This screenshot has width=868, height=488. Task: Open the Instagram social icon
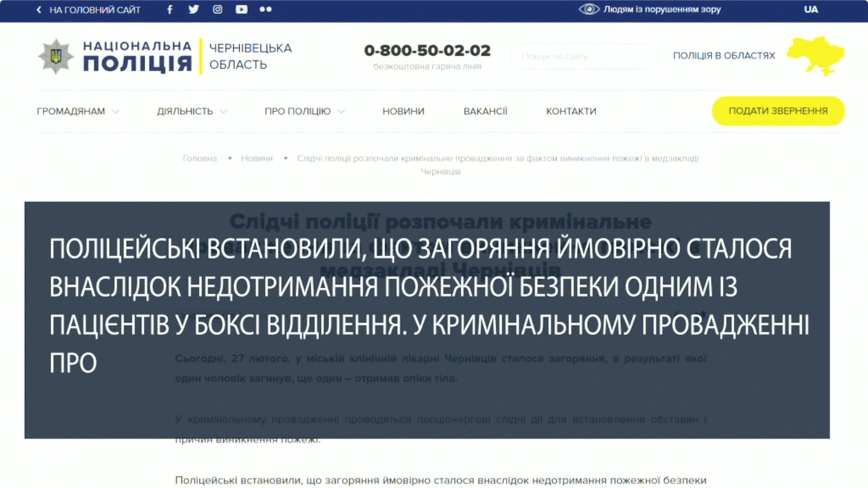click(x=218, y=9)
